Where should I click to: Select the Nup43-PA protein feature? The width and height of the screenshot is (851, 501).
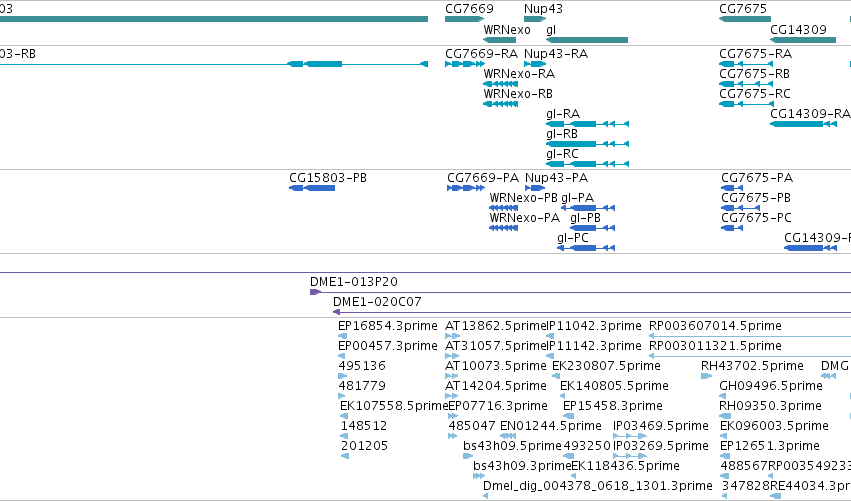click(535, 188)
